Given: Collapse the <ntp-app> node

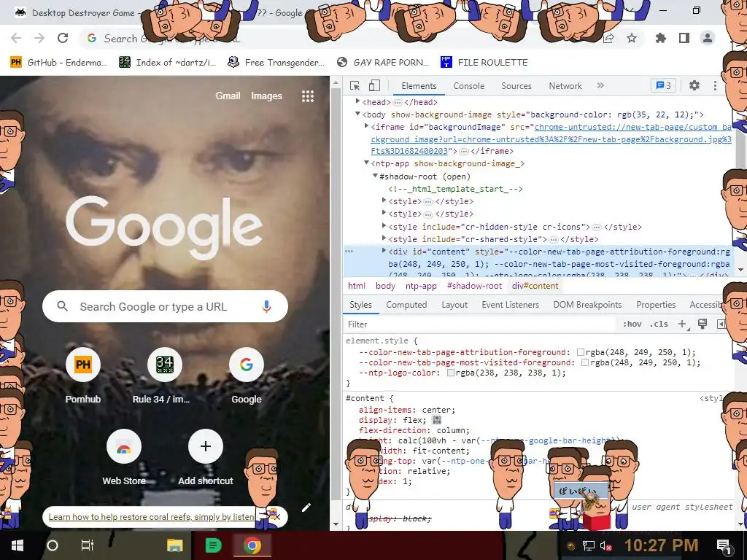Looking at the screenshot, I should (366, 163).
